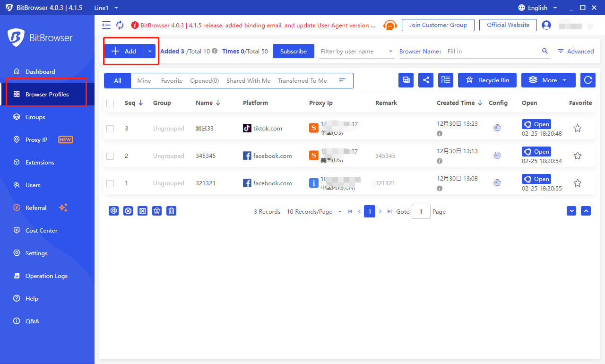The image size is (605, 364).
Task: Open the Add button dropdown arrow
Action: [150, 51]
